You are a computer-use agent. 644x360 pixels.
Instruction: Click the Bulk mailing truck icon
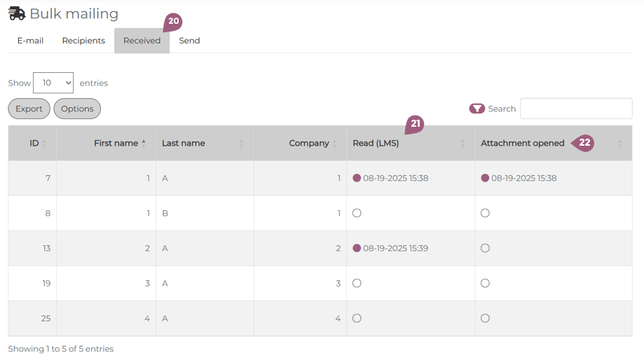pyautogui.click(x=17, y=13)
